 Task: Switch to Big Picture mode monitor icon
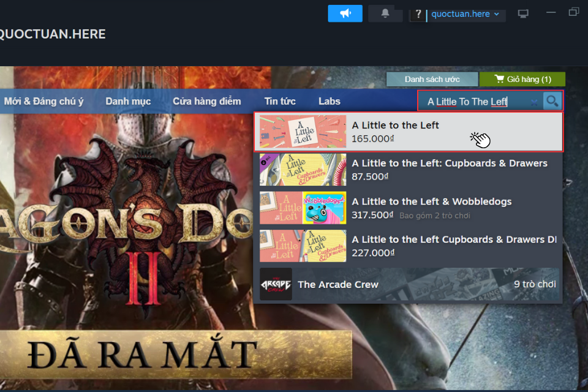(x=523, y=14)
